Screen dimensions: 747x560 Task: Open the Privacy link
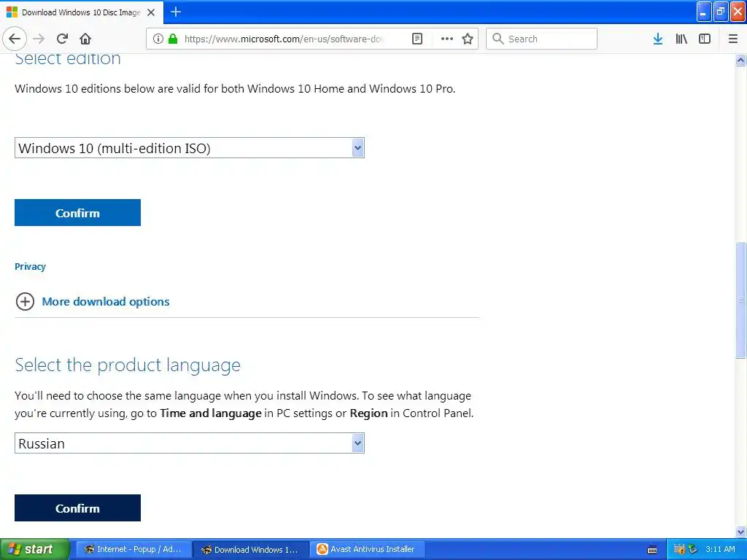pyautogui.click(x=30, y=267)
